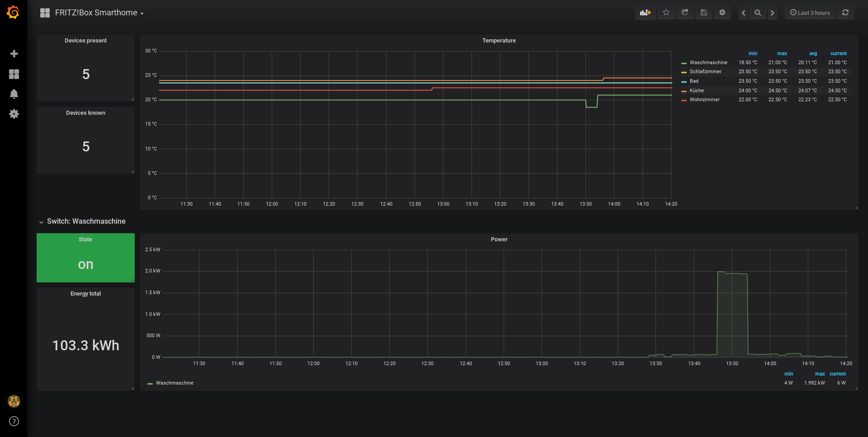Click the Wohnzimmer color swatch in legend
The image size is (868, 437).
click(684, 100)
